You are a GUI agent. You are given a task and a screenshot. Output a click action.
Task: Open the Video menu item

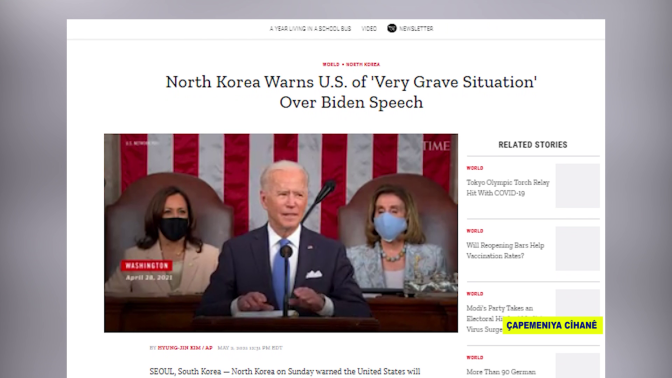point(369,29)
